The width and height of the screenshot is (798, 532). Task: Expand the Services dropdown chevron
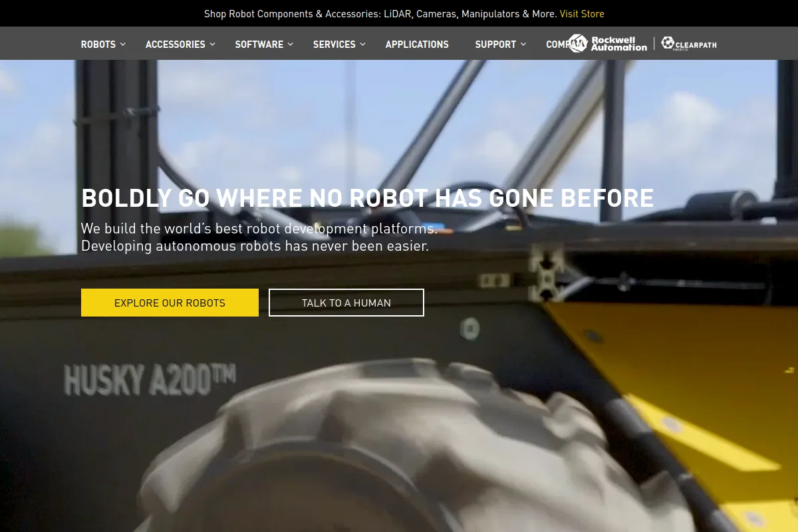tap(363, 44)
